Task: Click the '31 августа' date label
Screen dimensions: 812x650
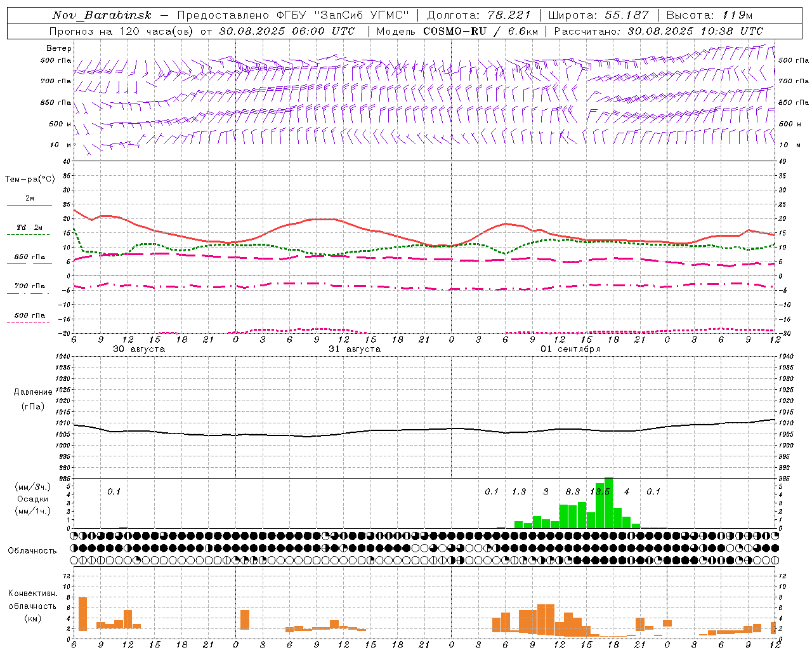Action: click(x=355, y=349)
